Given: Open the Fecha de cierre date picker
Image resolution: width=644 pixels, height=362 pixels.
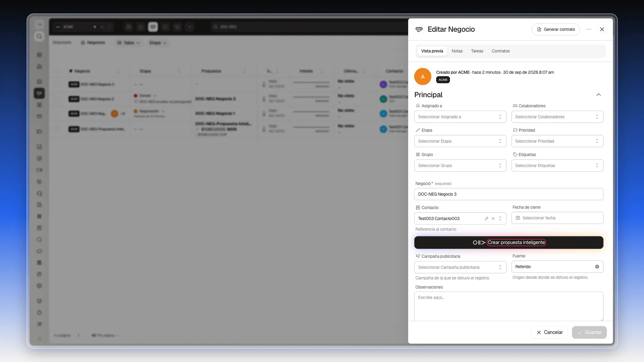Looking at the screenshot, I should coord(557,218).
